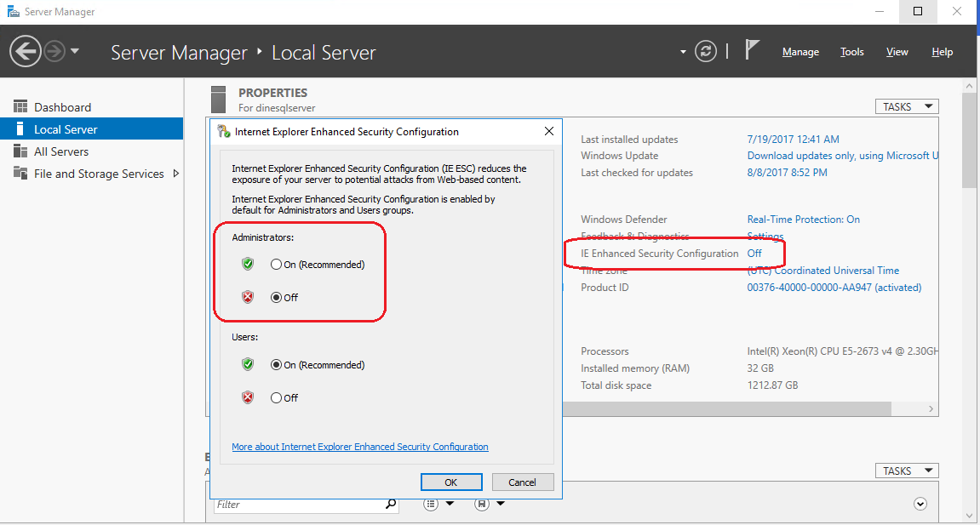The width and height of the screenshot is (980, 525).
Task: Maximize the Server Manager window
Action: coord(918,11)
